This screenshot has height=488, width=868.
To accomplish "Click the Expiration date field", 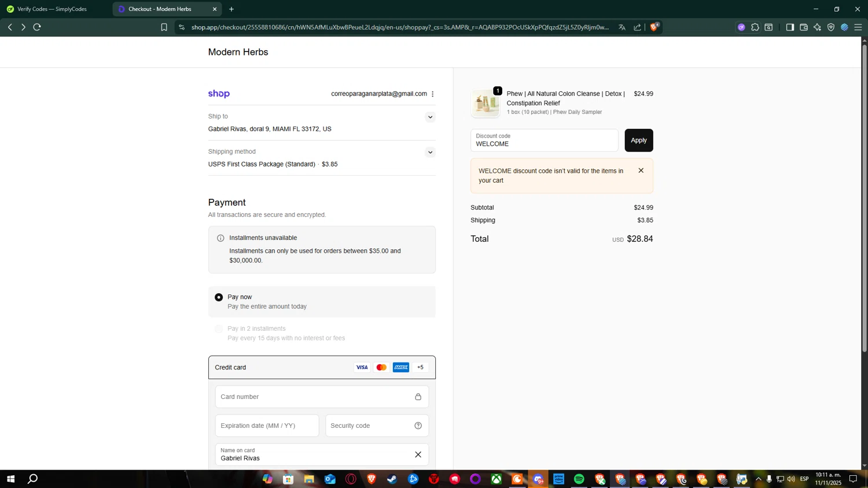I will tap(267, 426).
